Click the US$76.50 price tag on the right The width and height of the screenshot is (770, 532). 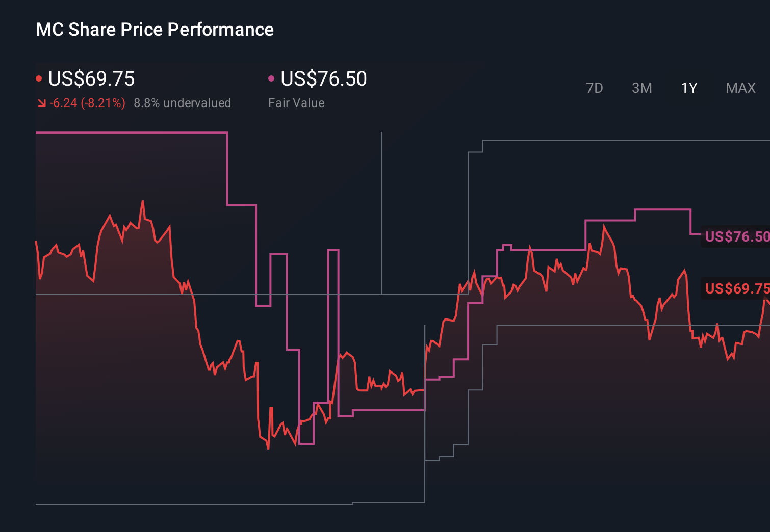point(736,236)
